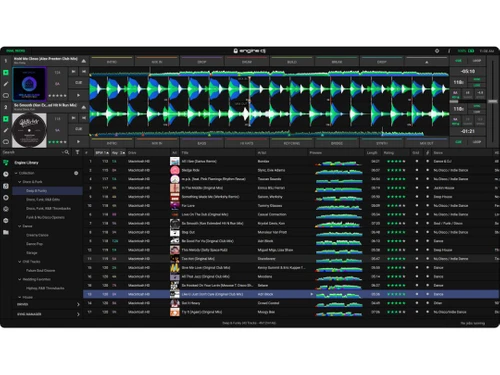Collapse the Wedding Favorites folder
The width and height of the screenshot is (500, 375).
[20, 279]
